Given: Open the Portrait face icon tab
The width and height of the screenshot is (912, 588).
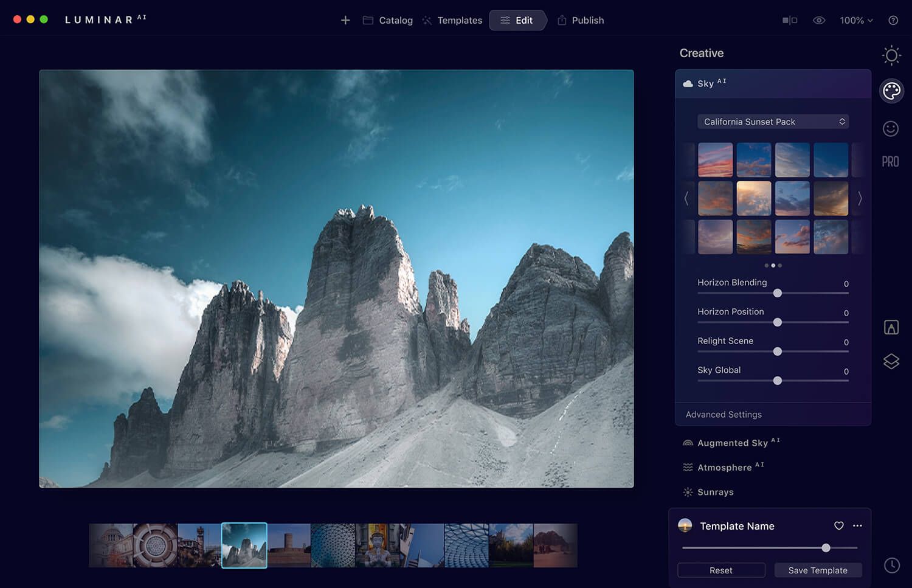Looking at the screenshot, I should 891,128.
